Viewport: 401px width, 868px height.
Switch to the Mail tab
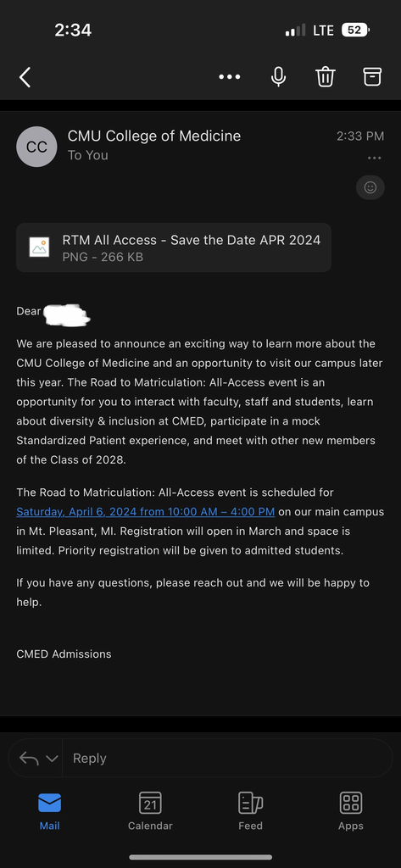point(49,811)
